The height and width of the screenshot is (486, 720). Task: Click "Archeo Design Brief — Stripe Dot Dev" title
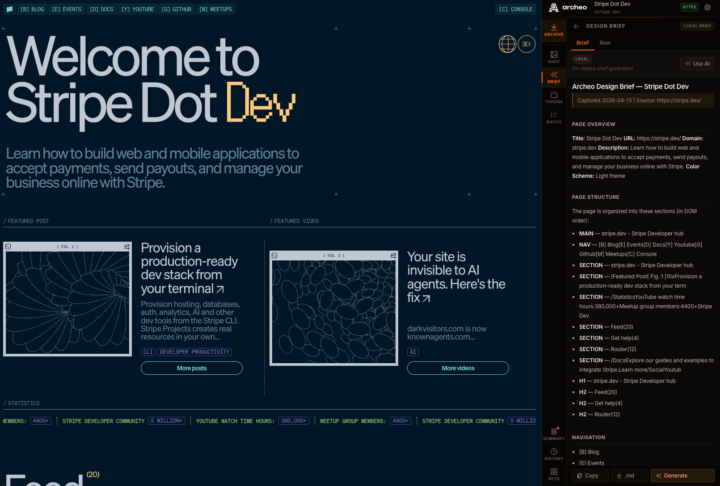tap(630, 86)
